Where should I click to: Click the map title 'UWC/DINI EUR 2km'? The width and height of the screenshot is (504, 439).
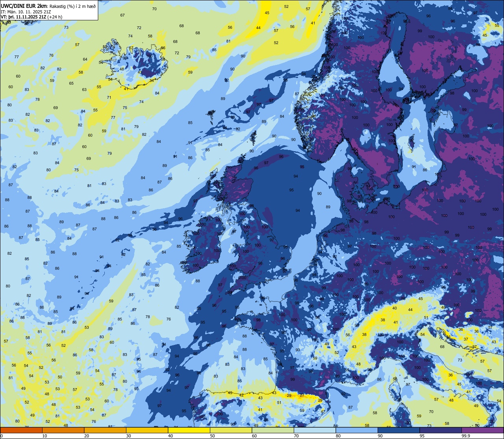pos(24,6)
